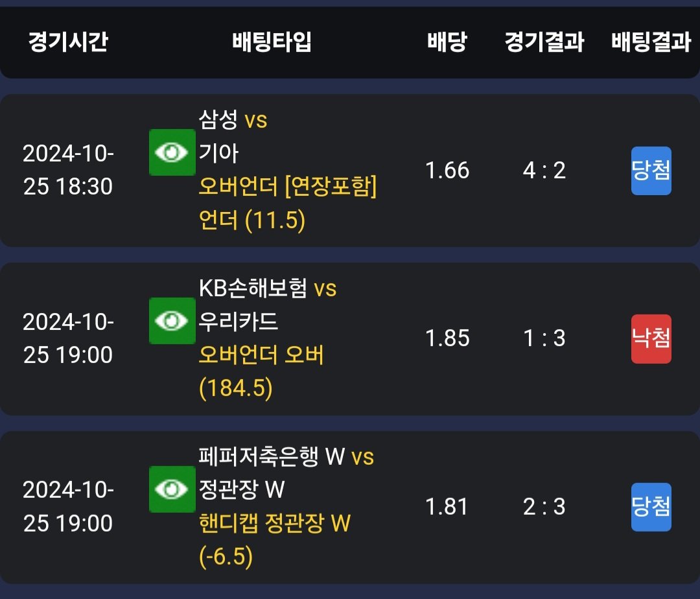
Task: Click the green eye icon for KB손해보험 match
Action: click(x=172, y=320)
